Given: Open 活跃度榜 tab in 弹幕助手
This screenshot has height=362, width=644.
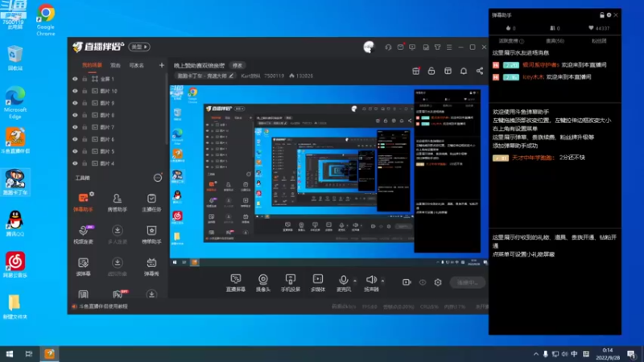Looking at the screenshot, I should (x=510, y=41).
